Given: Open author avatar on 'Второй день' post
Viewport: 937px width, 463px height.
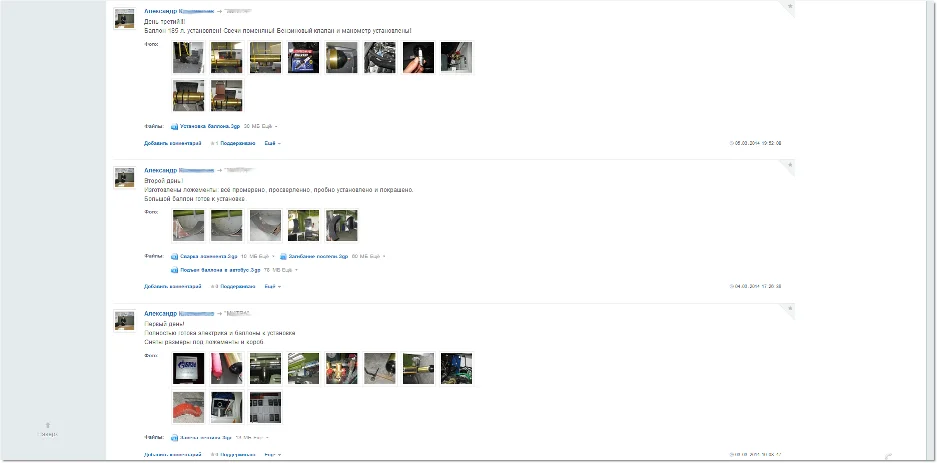Looking at the screenshot, I should point(124,177).
